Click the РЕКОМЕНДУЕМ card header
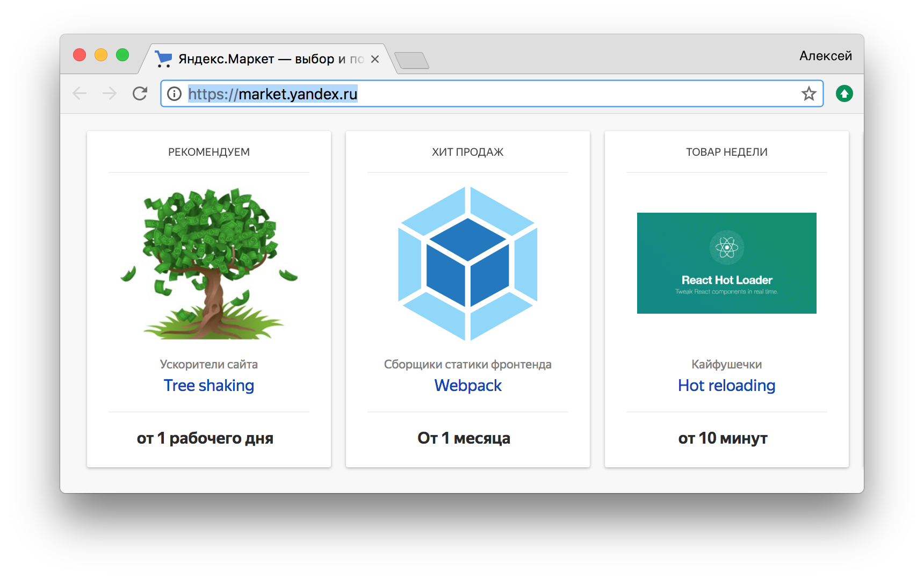 tap(209, 152)
